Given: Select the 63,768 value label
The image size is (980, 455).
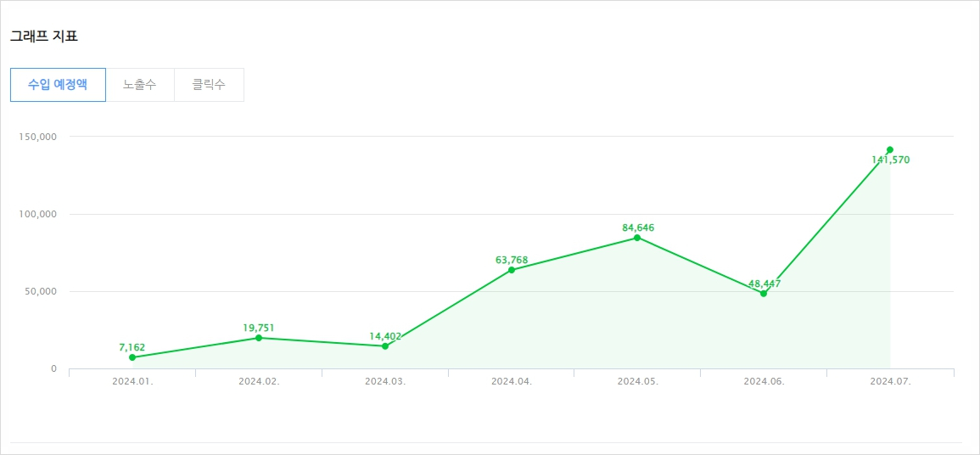Looking at the screenshot, I should pos(512,260).
